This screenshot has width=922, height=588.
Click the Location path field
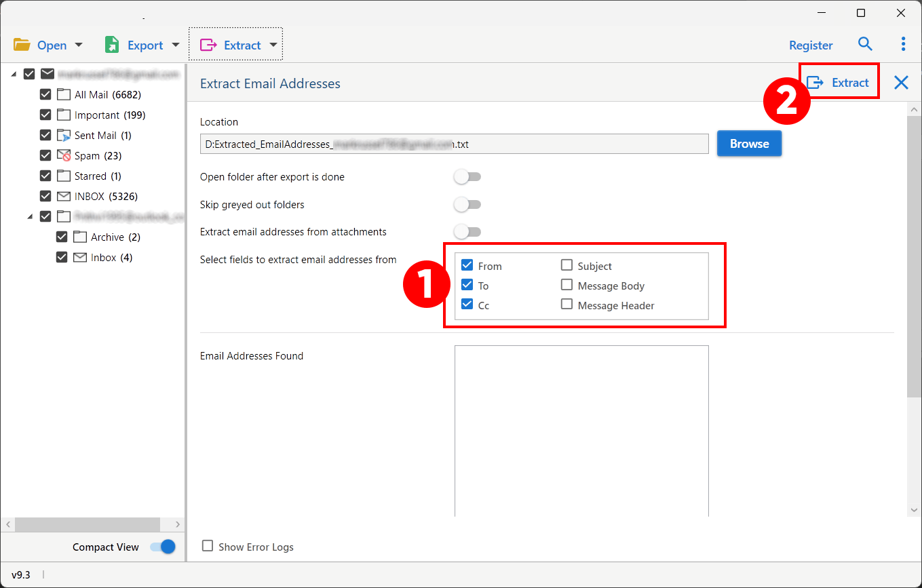pyautogui.click(x=454, y=144)
